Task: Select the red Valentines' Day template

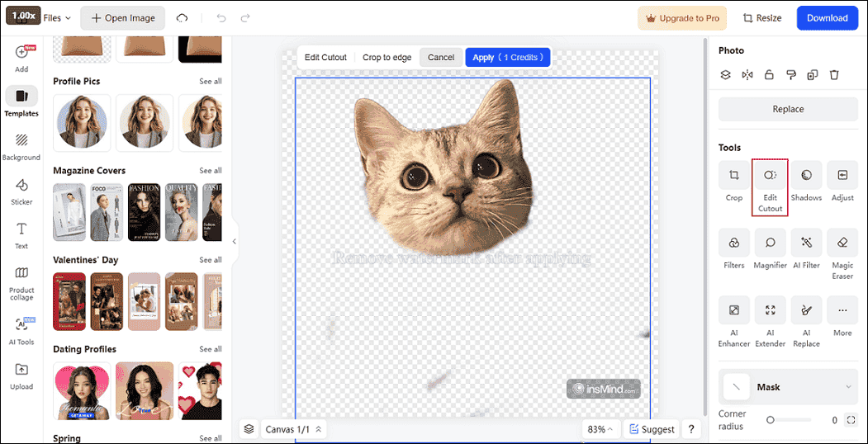Action: coord(69,301)
